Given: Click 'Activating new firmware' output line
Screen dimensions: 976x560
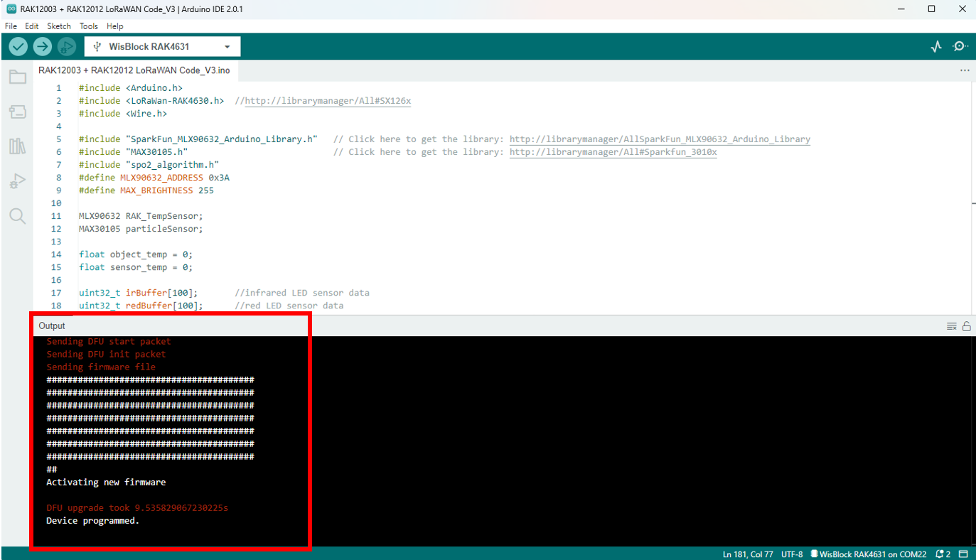Looking at the screenshot, I should point(106,482).
